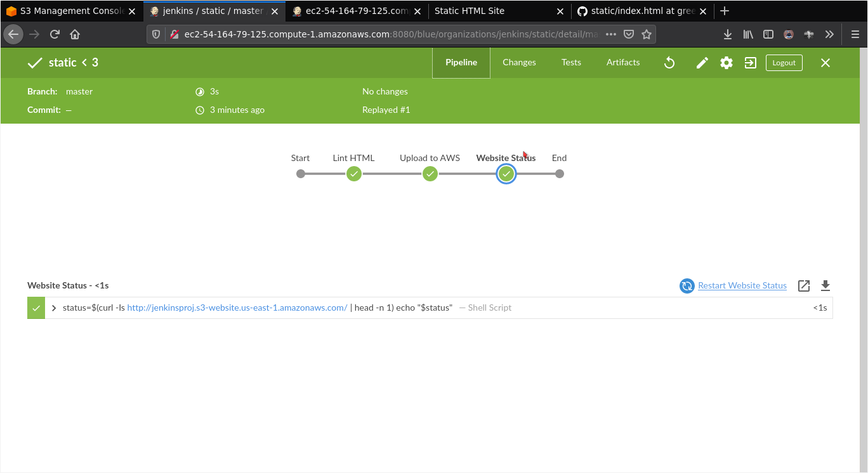Click the 'master' branch name

pos(79,92)
